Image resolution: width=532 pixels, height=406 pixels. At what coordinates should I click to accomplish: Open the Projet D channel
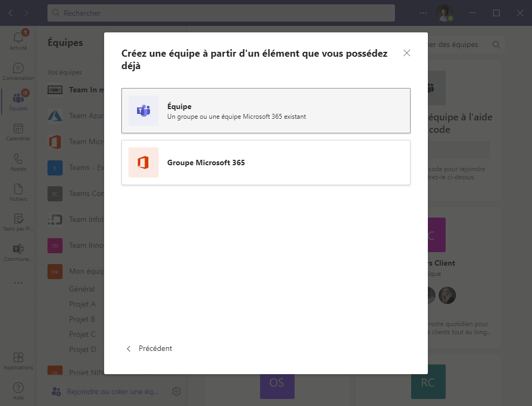pyautogui.click(x=83, y=349)
